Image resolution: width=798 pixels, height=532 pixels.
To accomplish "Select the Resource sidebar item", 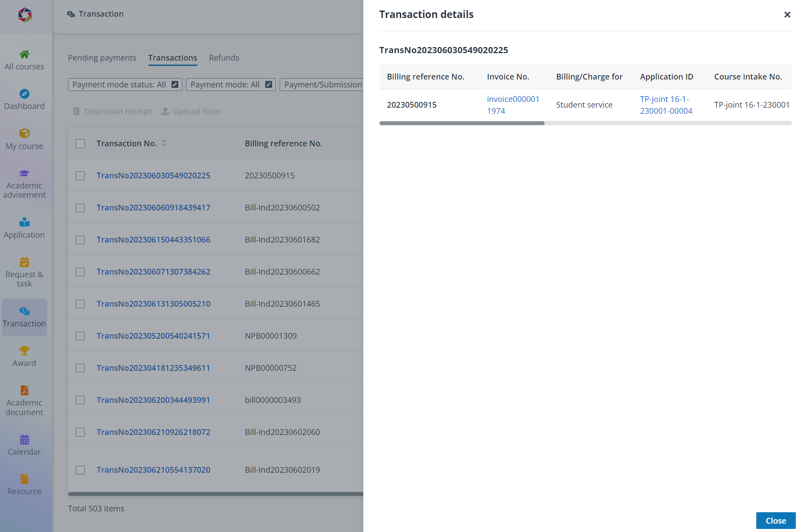I will [24, 484].
